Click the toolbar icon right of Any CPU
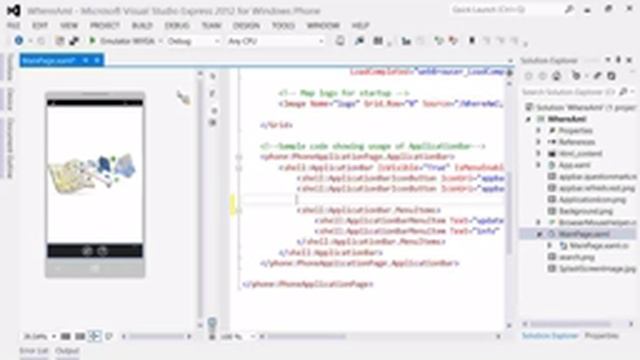Screen dimensions: 640x360 click(x=340, y=41)
